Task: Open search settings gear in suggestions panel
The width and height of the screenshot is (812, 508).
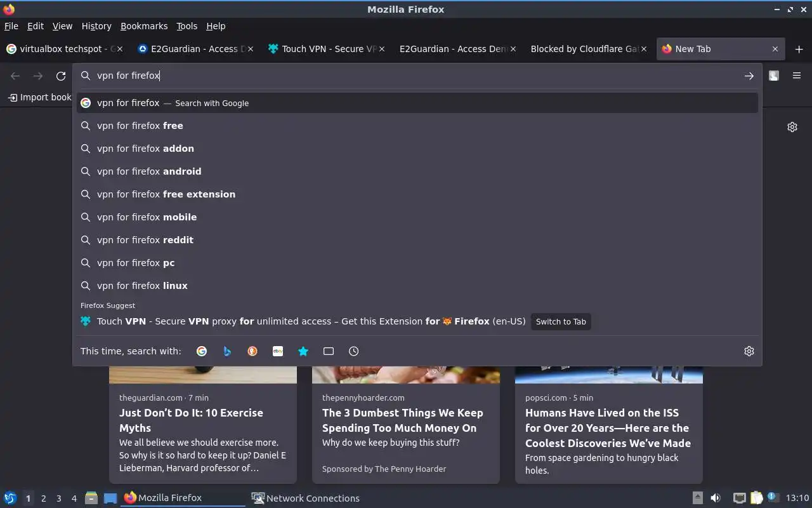Action: pyautogui.click(x=749, y=351)
